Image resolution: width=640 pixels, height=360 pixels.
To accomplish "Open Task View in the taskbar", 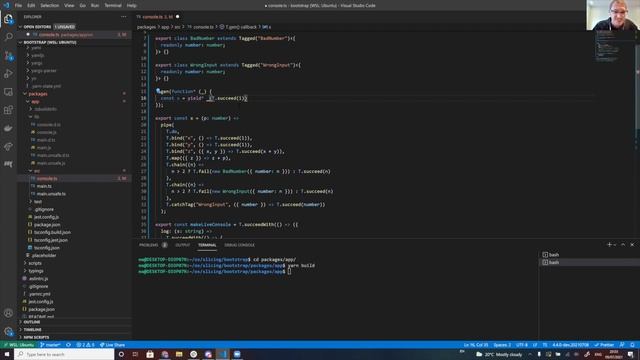I will (135, 354).
